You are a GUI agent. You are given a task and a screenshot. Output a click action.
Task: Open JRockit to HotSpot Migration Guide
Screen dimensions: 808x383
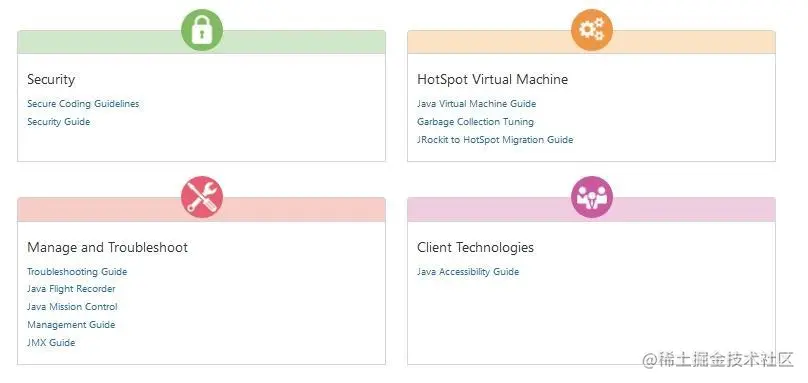tap(495, 140)
